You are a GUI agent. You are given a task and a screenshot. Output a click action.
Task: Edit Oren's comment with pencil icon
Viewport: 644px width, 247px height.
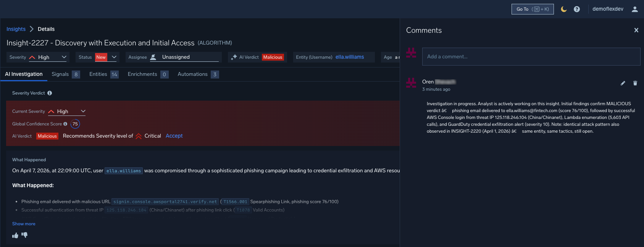click(x=623, y=83)
